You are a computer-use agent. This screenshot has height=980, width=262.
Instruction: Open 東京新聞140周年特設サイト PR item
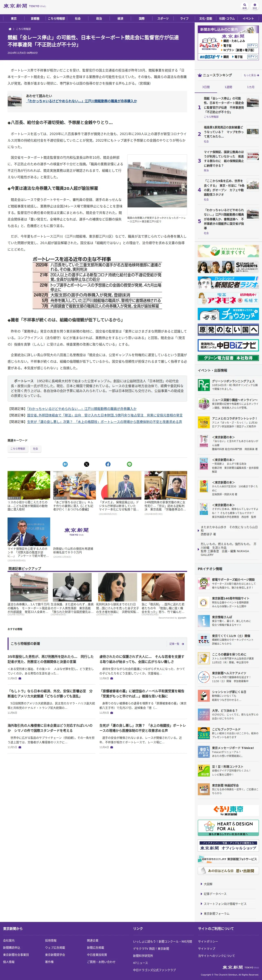point(228,602)
